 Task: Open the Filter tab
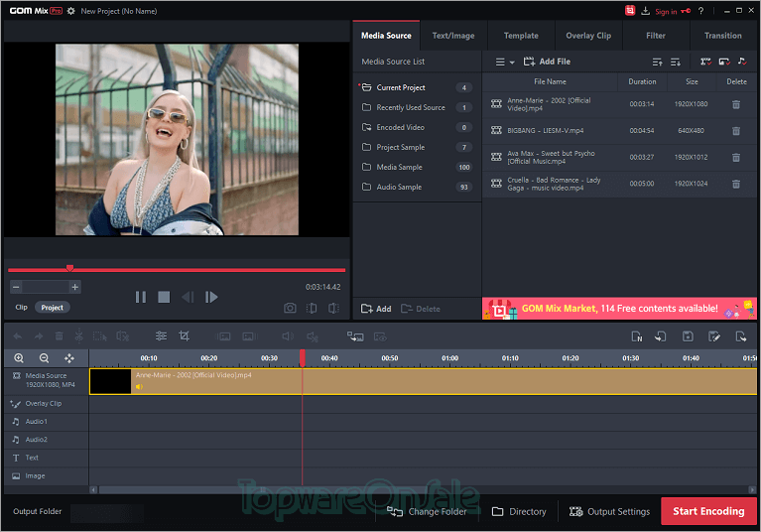tap(656, 36)
